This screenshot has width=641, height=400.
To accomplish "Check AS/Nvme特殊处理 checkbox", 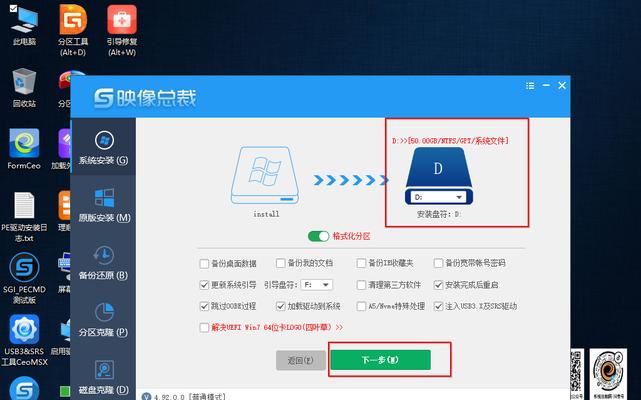I will pos(361,306).
